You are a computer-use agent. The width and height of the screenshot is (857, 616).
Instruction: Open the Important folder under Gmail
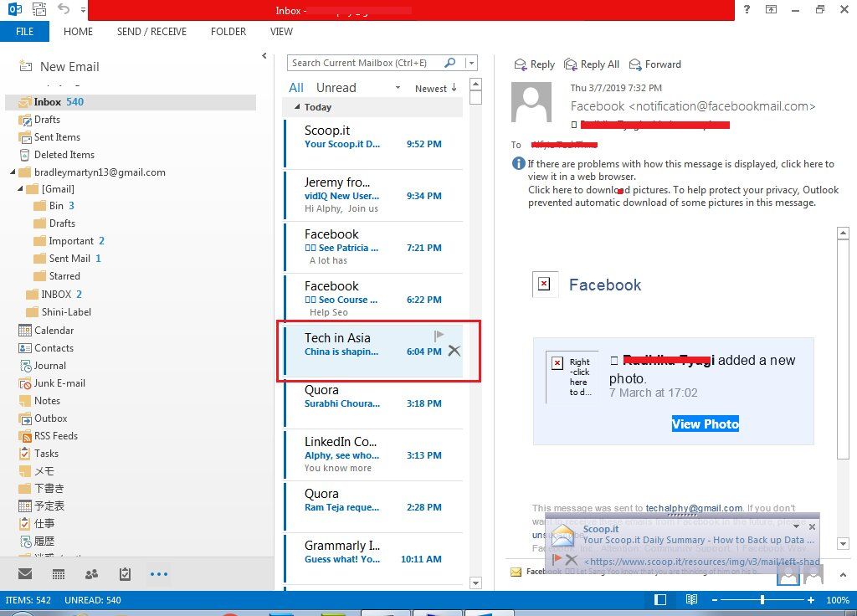69,241
